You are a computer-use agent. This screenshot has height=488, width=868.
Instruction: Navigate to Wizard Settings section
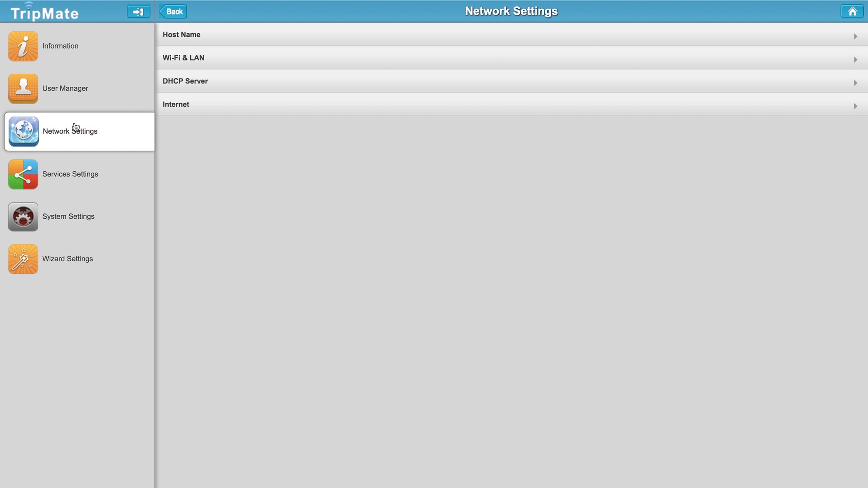tap(67, 259)
